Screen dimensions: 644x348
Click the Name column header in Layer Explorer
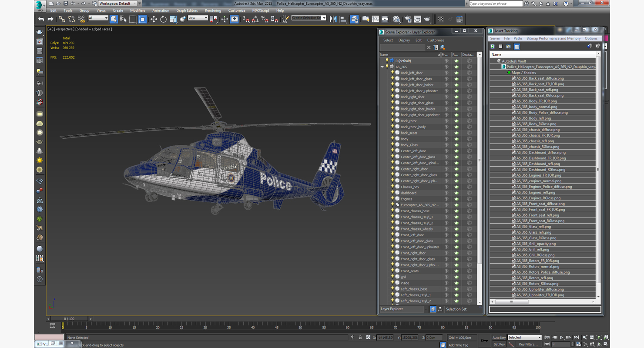click(410, 55)
